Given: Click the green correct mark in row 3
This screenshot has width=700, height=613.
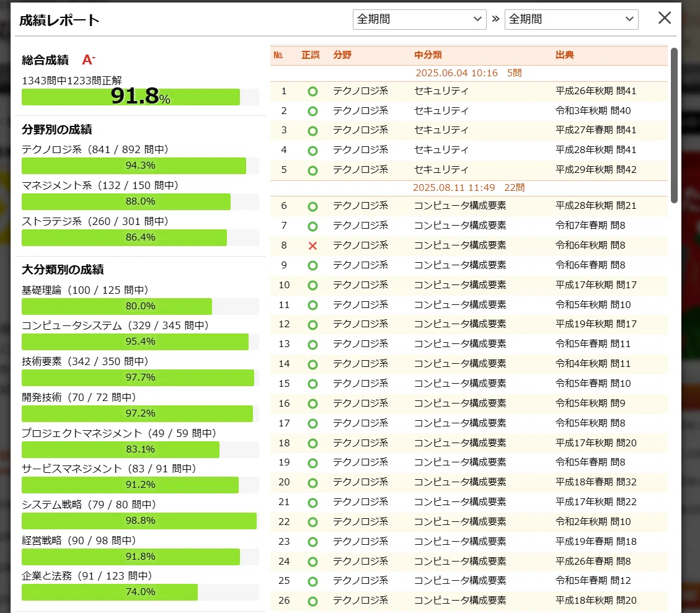Looking at the screenshot, I should point(312,131).
